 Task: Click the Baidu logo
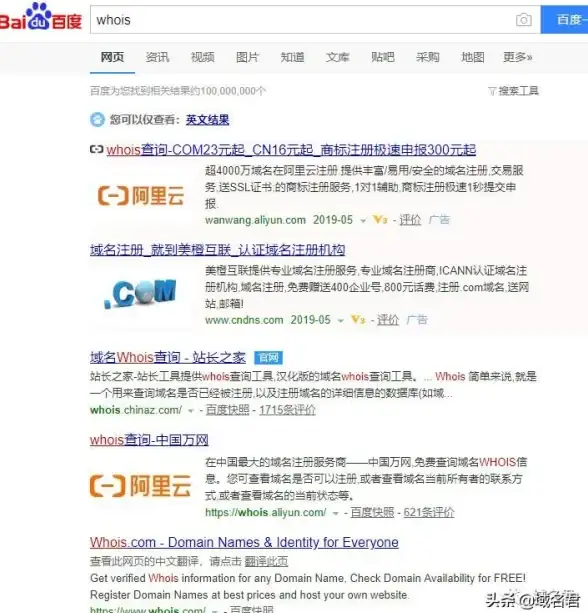pyautogui.click(x=41, y=17)
